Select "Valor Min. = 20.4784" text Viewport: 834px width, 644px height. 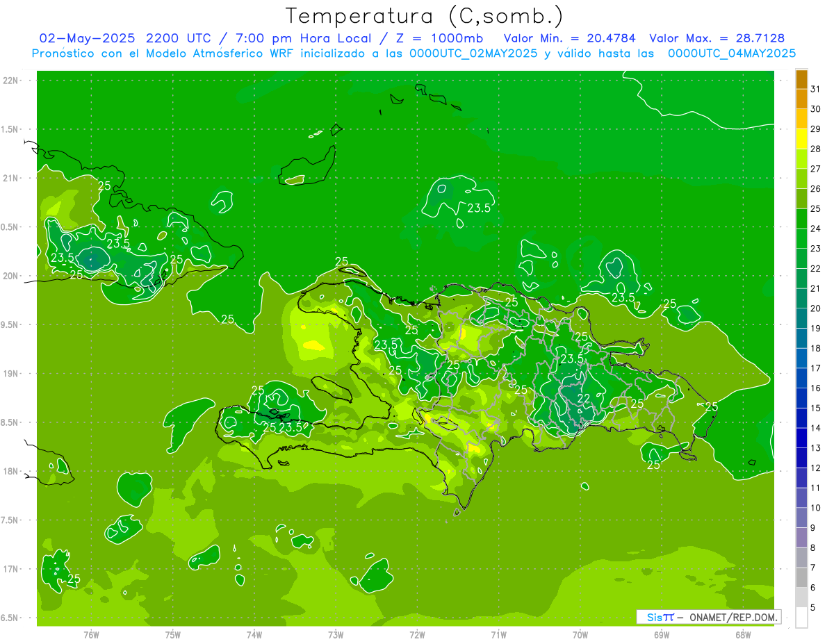pyautogui.click(x=569, y=38)
